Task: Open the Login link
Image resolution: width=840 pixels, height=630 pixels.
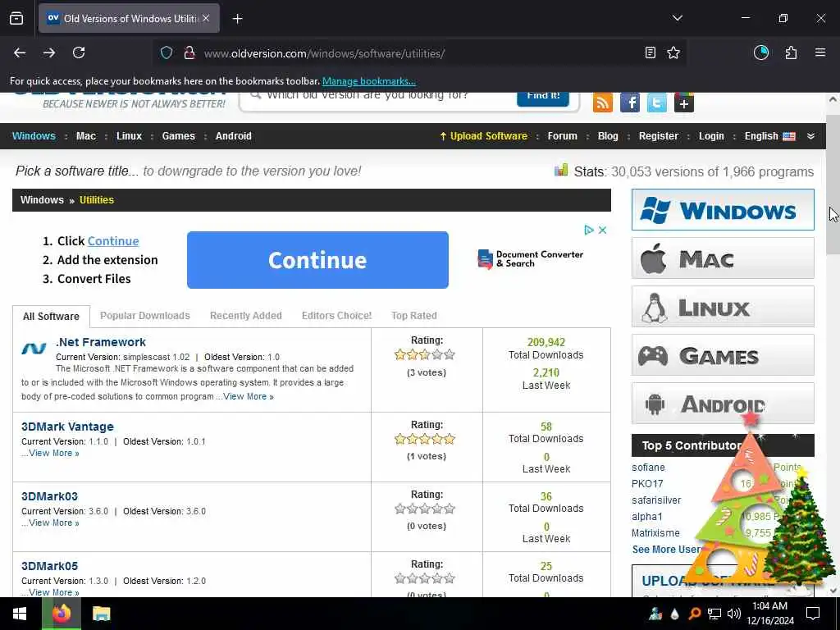Action: click(x=711, y=136)
